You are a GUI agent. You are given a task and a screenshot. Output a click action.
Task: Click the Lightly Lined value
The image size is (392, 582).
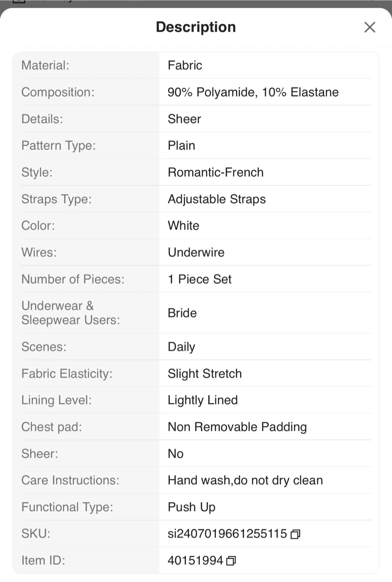click(x=202, y=400)
